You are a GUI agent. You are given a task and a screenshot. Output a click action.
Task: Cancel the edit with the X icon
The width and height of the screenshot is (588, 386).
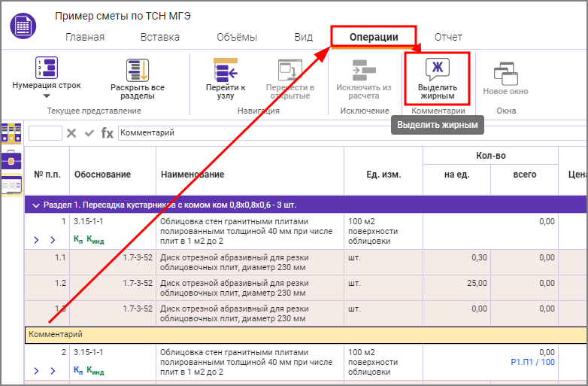[x=71, y=133]
